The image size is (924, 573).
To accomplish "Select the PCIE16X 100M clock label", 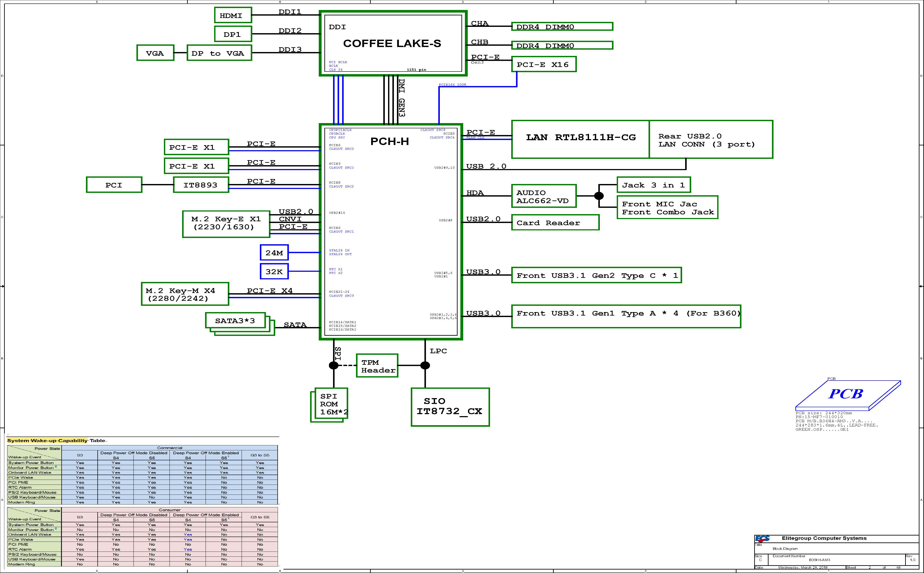I will tap(453, 85).
